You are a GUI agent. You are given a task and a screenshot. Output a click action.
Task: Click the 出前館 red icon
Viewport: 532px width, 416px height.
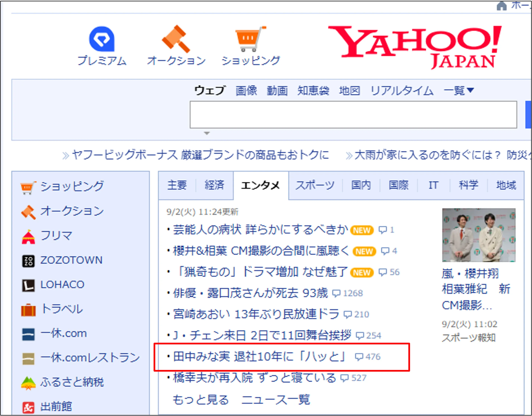pyautogui.click(x=28, y=407)
